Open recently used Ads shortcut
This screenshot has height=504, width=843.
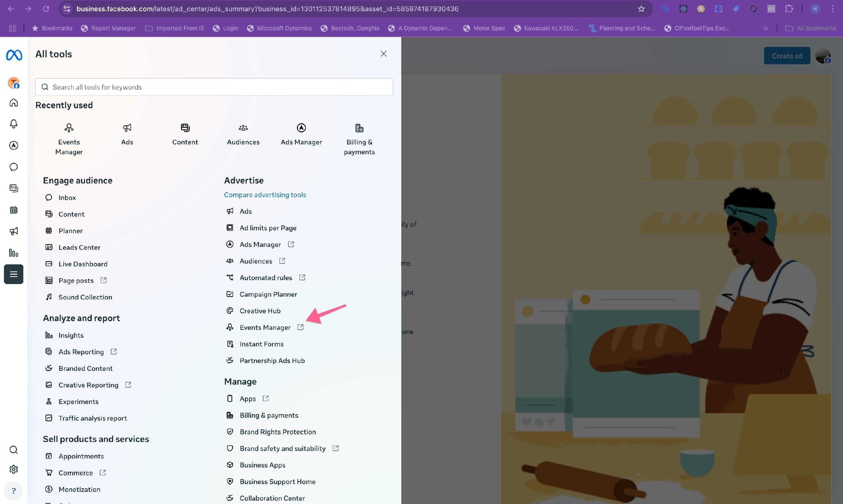(127, 135)
